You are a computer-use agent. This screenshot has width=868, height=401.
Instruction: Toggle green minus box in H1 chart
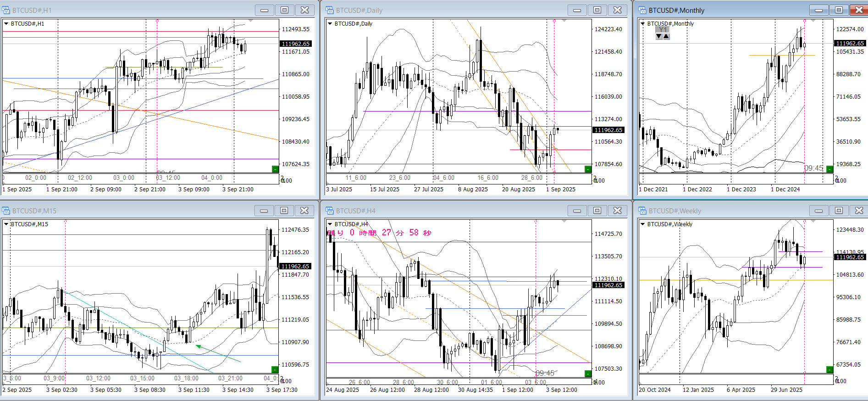[275, 169]
